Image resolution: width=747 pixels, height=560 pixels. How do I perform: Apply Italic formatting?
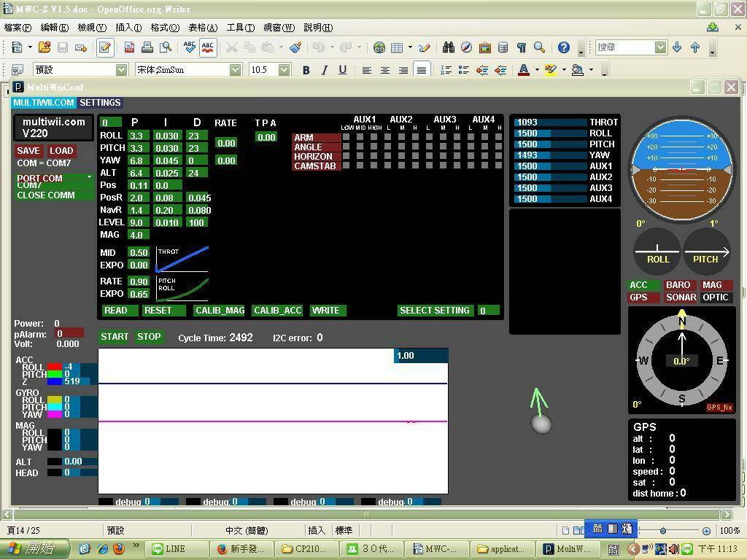(x=325, y=70)
